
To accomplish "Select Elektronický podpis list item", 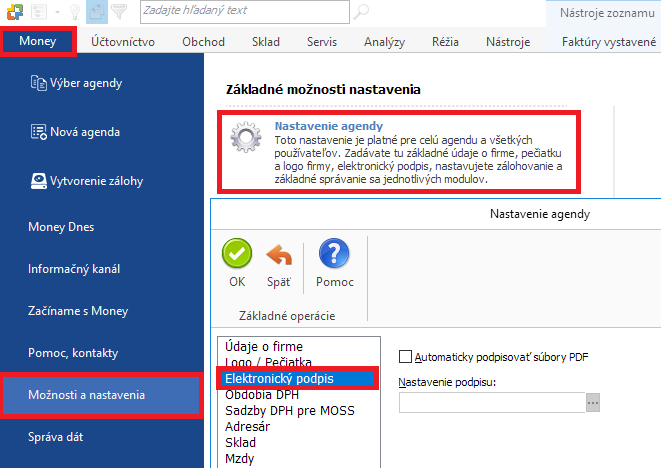I will (x=297, y=378).
